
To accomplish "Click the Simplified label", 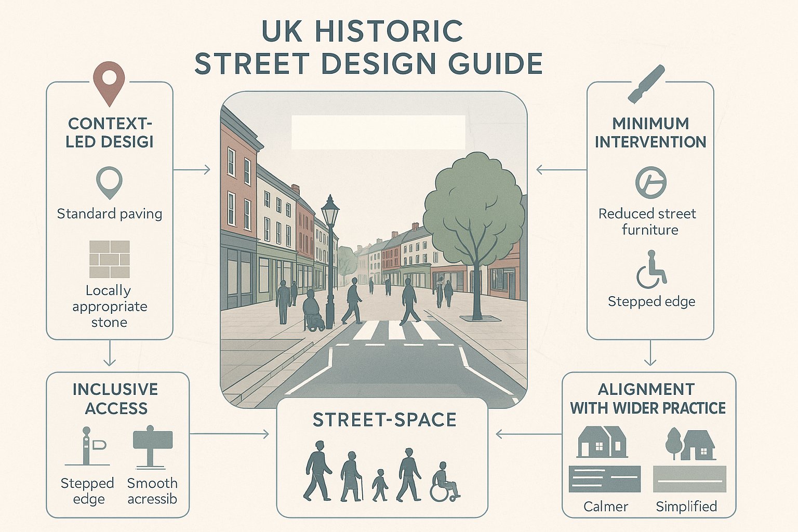I will tap(686, 507).
